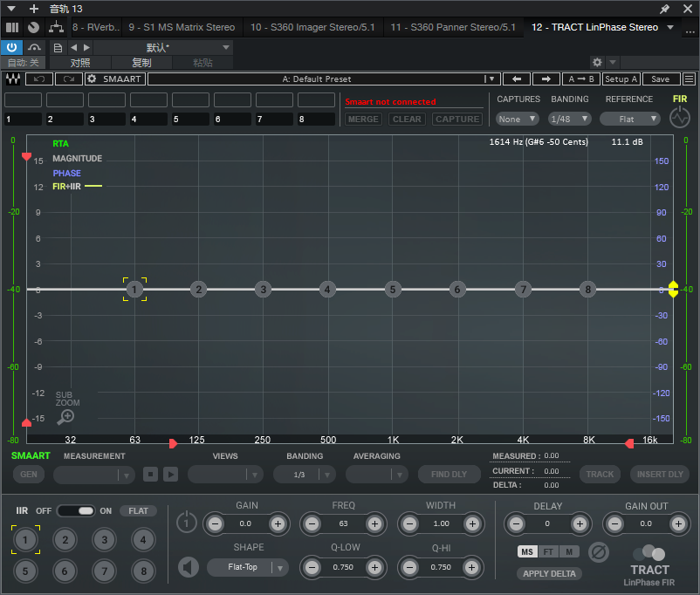Switch to 8 - RVerb tab
The width and height of the screenshot is (700, 595).
coord(96,27)
